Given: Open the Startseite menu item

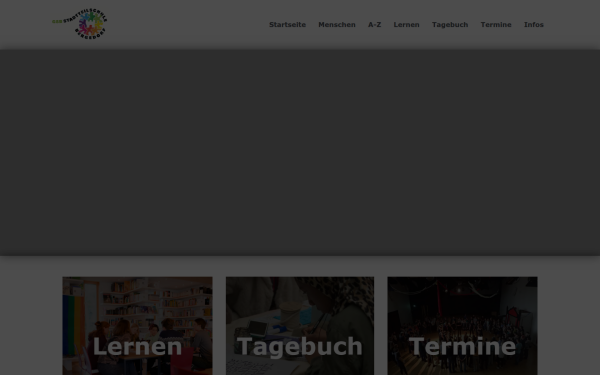Looking at the screenshot, I should point(287,24).
